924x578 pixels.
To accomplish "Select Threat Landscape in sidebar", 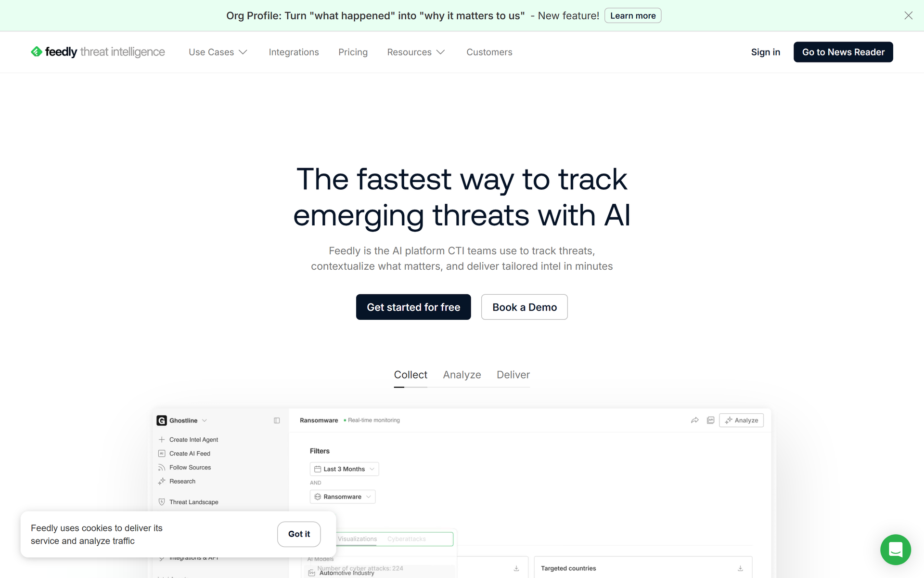I will pos(193,502).
